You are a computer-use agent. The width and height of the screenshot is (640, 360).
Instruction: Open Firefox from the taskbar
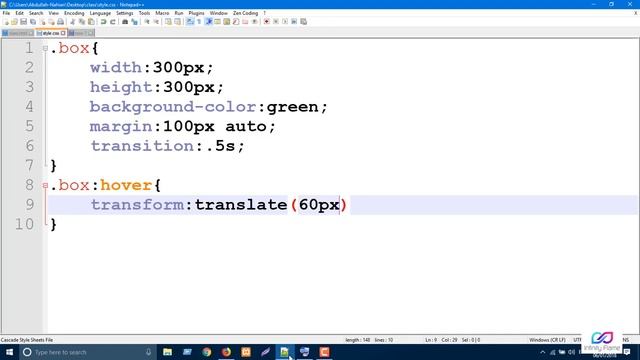(x=226, y=352)
